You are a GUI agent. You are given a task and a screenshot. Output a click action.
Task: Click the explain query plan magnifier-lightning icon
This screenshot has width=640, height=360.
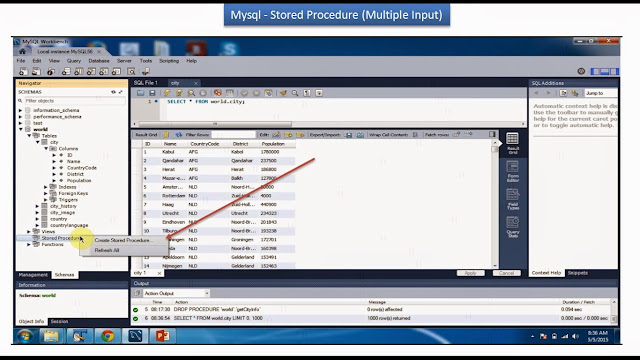pyautogui.click(x=191, y=93)
